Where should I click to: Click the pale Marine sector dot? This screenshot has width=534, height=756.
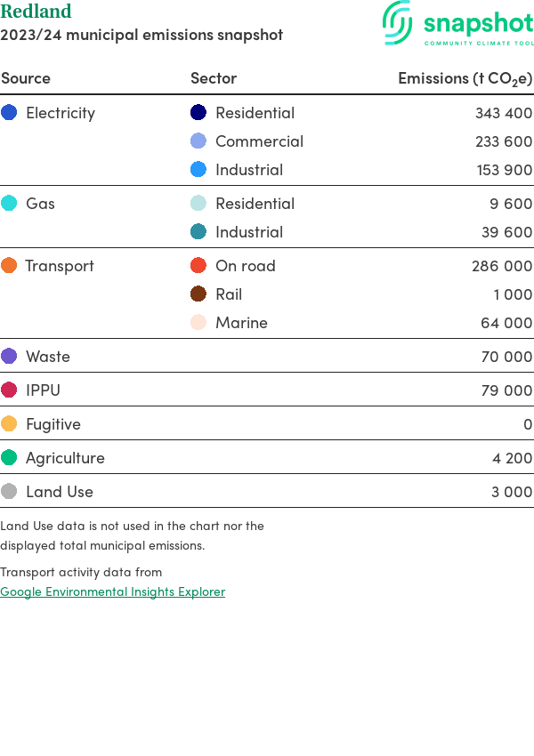[198, 323]
